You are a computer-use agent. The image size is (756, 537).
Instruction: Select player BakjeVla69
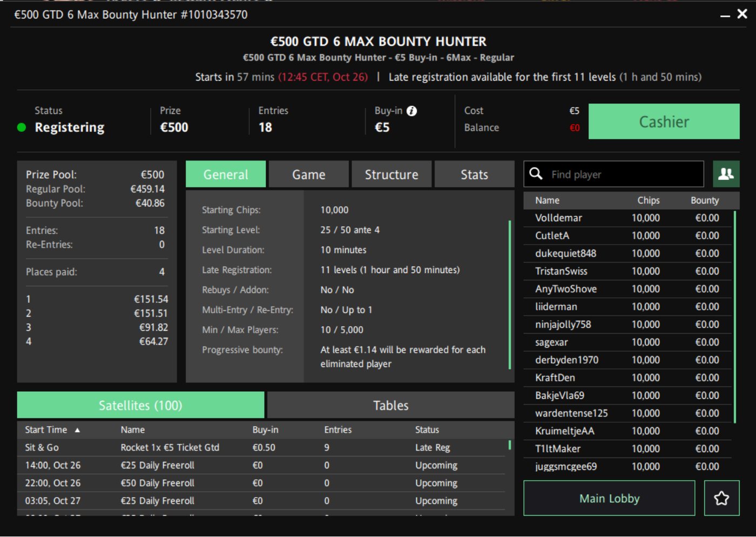coord(628,395)
